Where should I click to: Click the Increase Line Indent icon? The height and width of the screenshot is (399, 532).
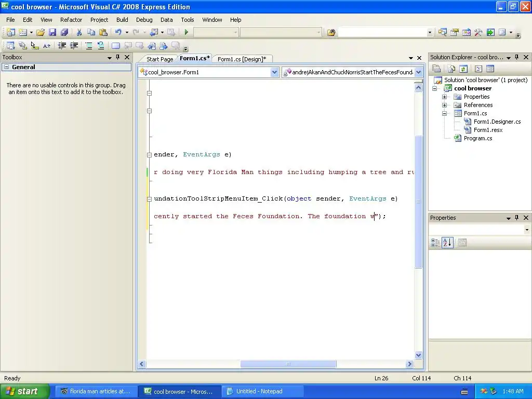[74, 46]
